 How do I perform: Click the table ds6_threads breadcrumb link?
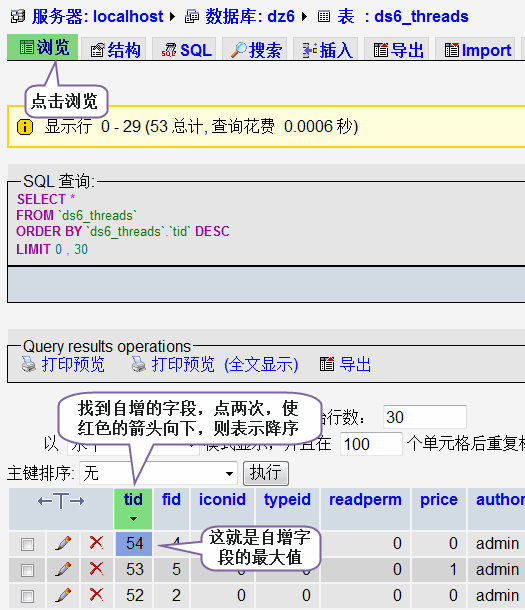click(x=402, y=16)
